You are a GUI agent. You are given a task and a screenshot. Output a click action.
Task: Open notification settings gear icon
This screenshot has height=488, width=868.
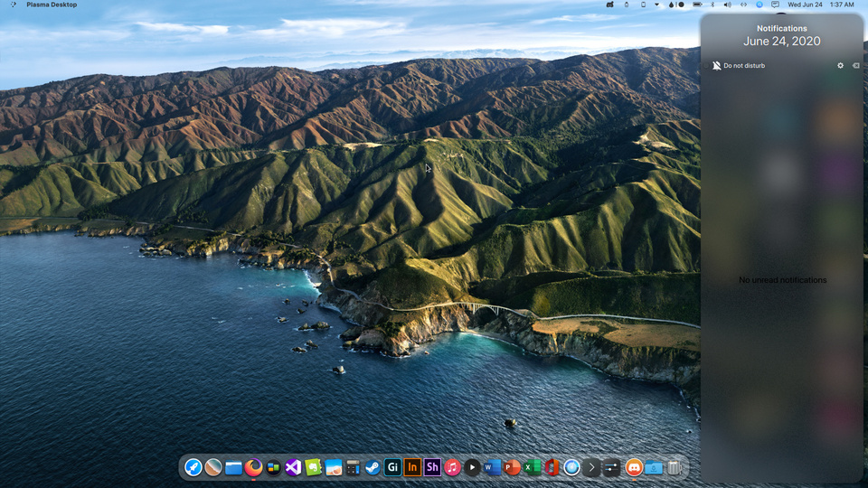tap(840, 66)
